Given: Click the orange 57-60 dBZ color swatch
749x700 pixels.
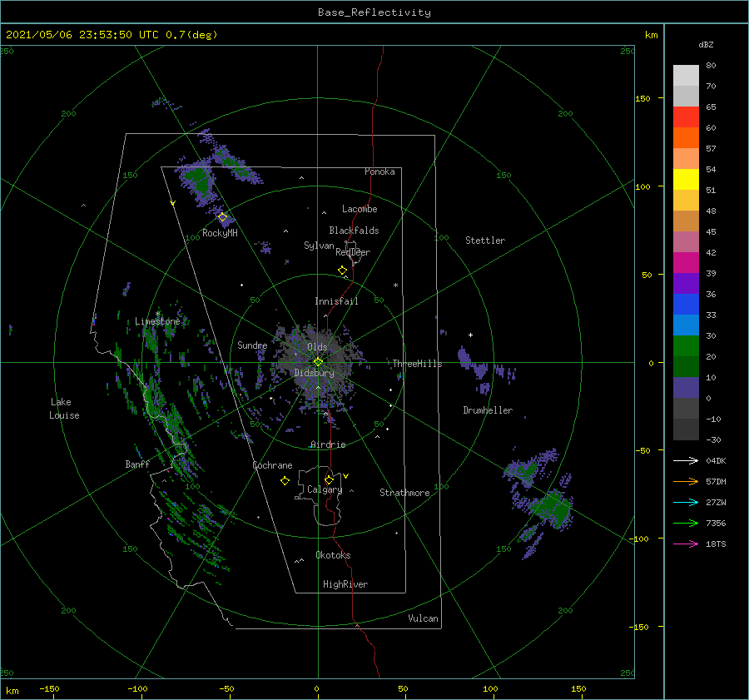Looking at the screenshot, I should pos(686,138).
